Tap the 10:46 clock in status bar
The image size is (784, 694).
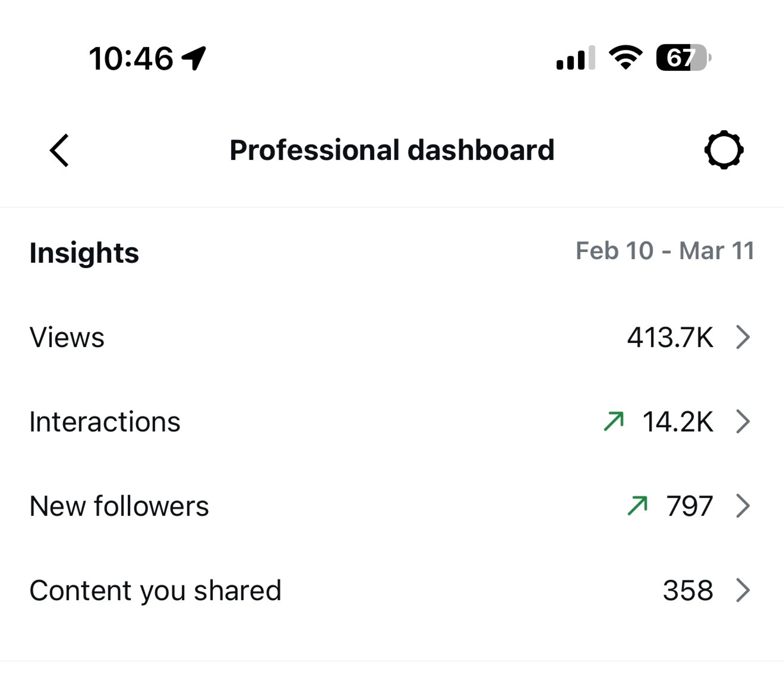[131, 58]
